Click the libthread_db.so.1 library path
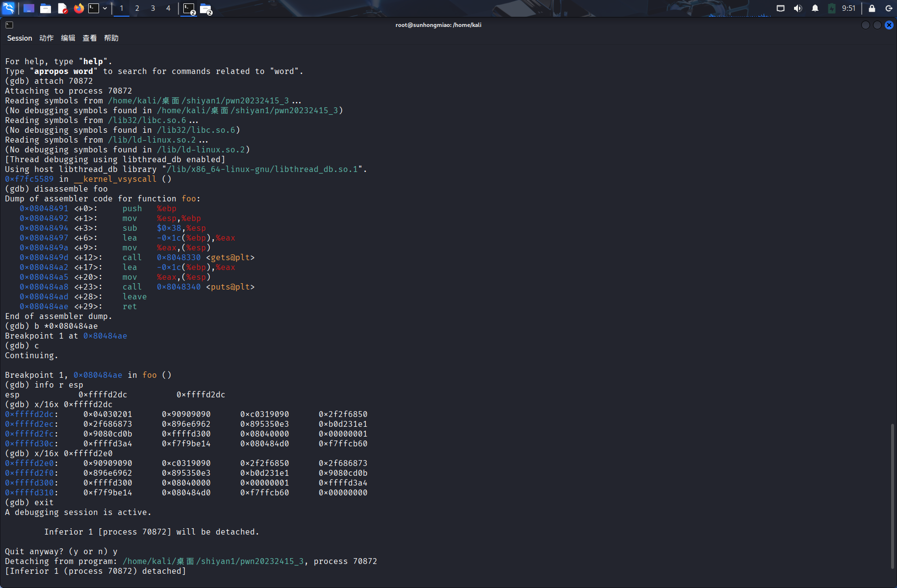The width and height of the screenshot is (897, 588). tap(262, 169)
